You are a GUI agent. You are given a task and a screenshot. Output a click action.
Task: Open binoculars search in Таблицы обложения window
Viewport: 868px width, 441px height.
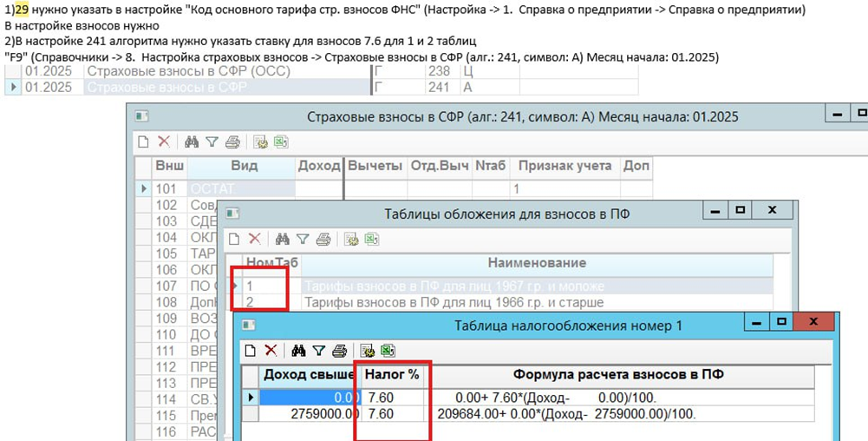click(283, 239)
